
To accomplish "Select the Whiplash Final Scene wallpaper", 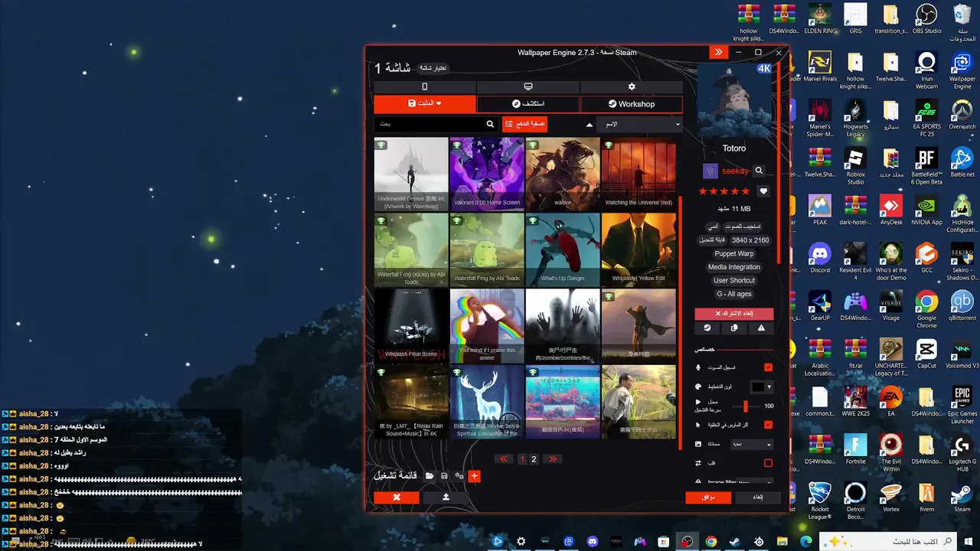I will pyautogui.click(x=411, y=325).
